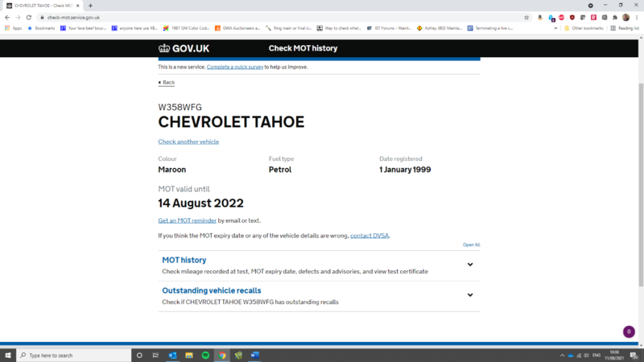The height and width of the screenshot is (362, 644).
Task: Expand Outstanding vehicle recalls heading
Action: click(x=212, y=290)
